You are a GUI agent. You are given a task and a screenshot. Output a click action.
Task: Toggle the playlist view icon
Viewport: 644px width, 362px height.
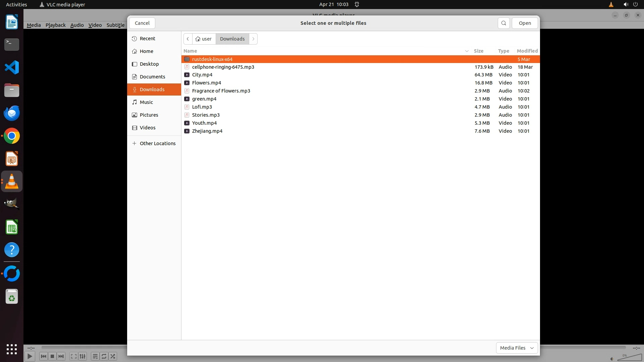point(95,356)
